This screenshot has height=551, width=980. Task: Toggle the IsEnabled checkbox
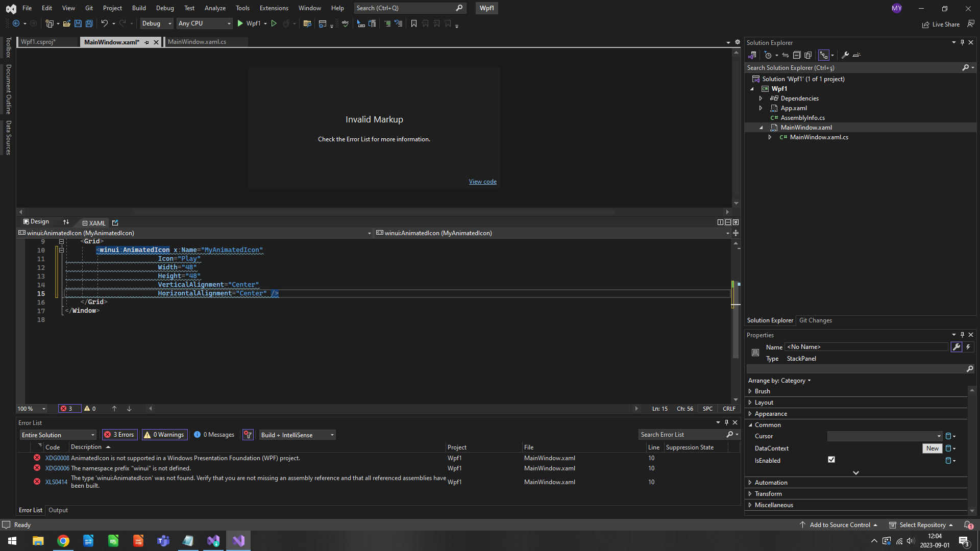pyautogui.click(x=831, y=460)
